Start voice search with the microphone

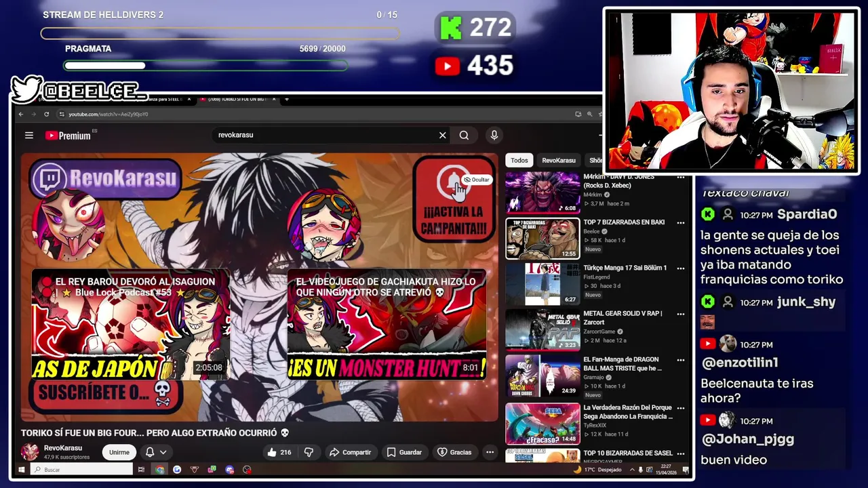pyautogui.click(x=494, y=136)
